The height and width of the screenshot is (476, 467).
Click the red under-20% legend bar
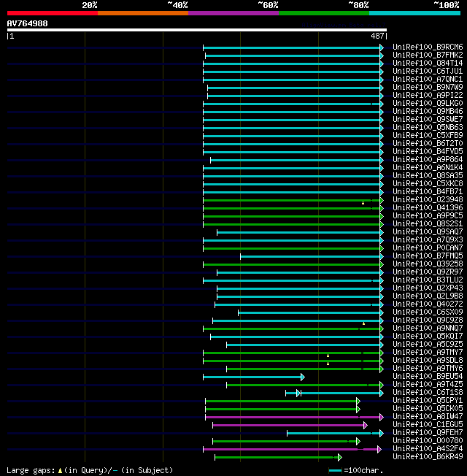click(53, 13)
